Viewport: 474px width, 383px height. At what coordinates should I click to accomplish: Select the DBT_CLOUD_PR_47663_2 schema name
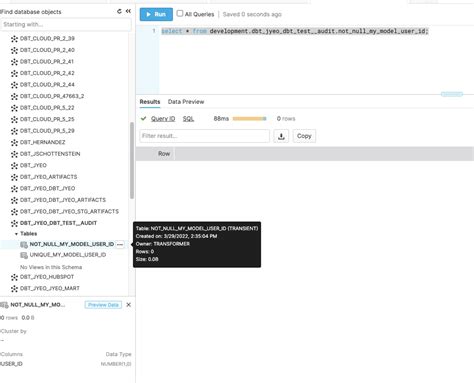point(52,96)
